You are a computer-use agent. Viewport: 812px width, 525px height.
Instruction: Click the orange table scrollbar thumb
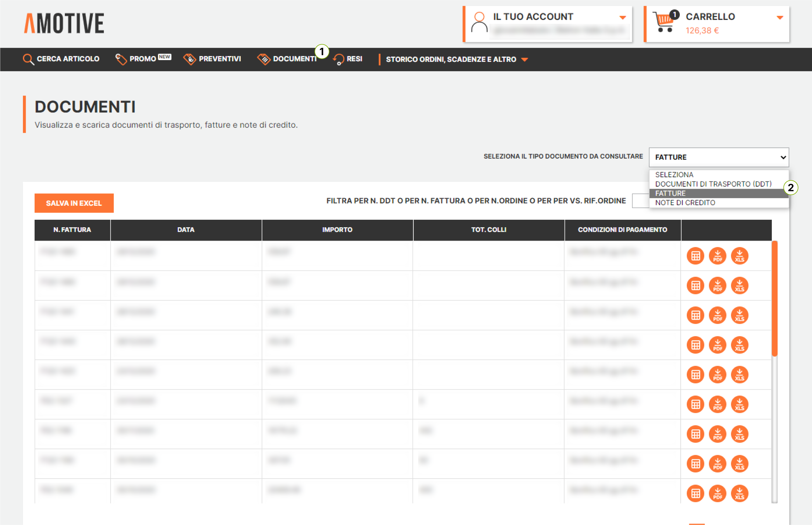pyautogui.click(x=774, y=298)
